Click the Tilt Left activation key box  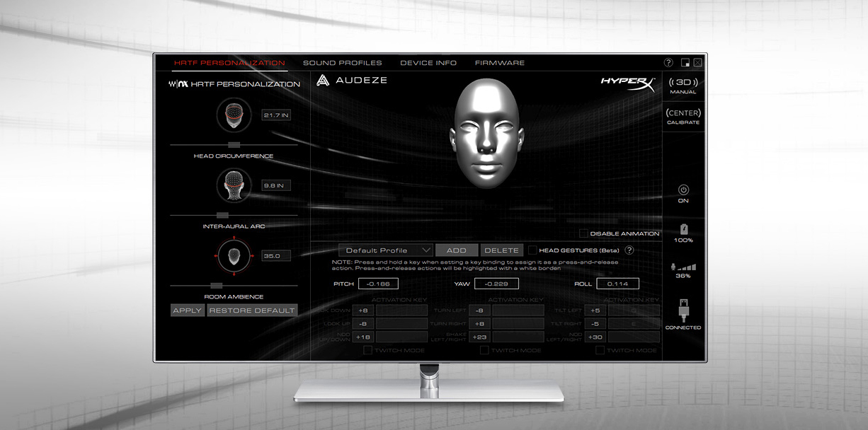point(634,310)
